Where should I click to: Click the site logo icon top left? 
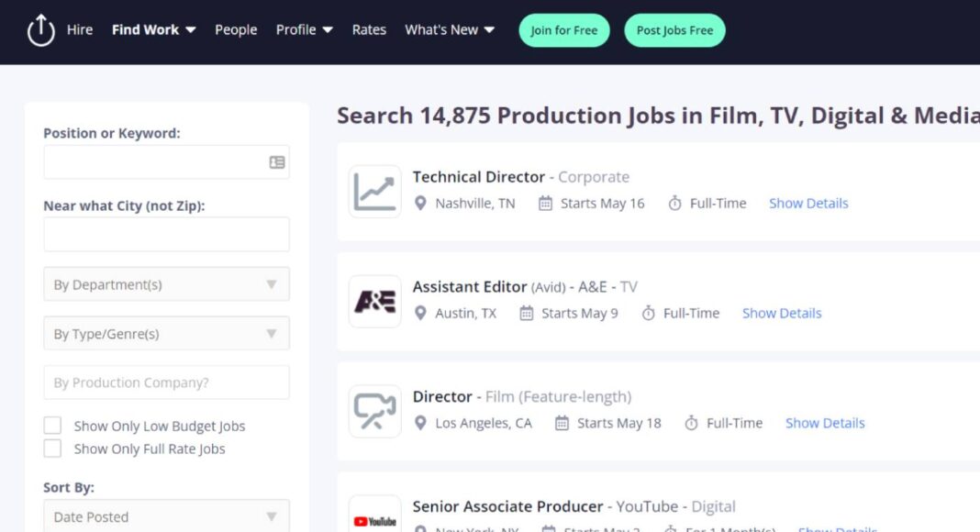(39, 28)
